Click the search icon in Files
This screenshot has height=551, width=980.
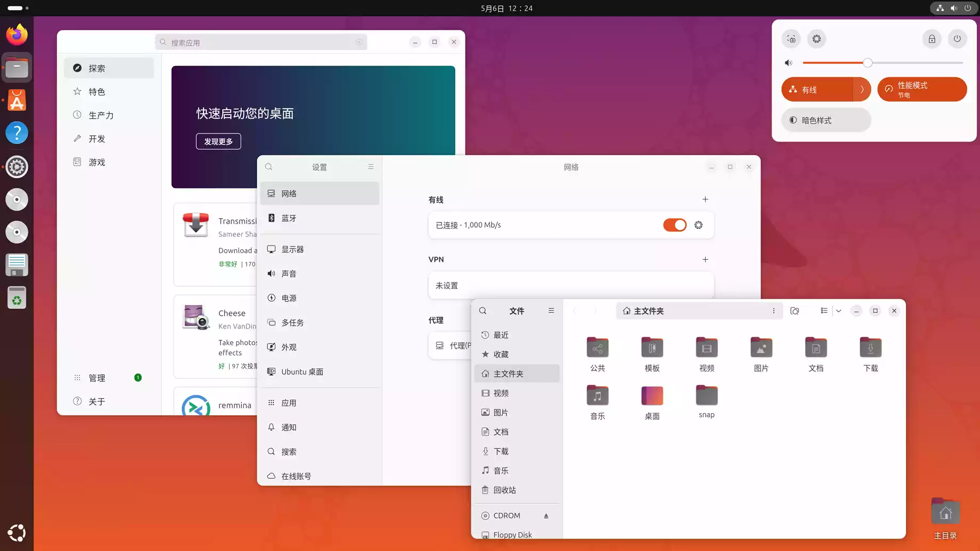click(x=483, y=311)
